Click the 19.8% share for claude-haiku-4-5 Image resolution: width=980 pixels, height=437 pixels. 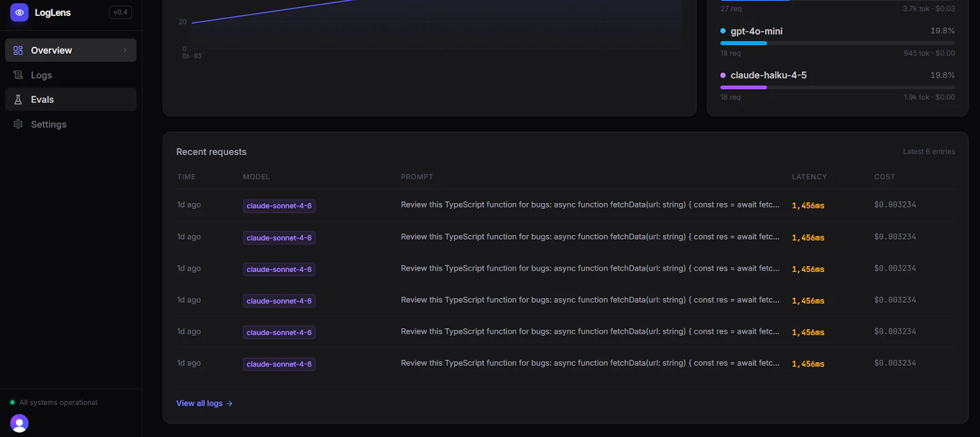943,75
